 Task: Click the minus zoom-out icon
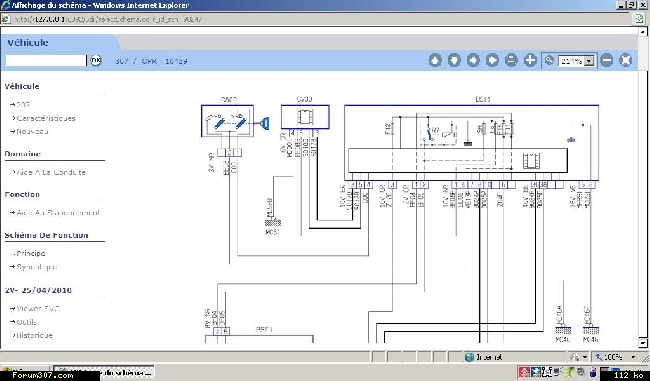606,61
